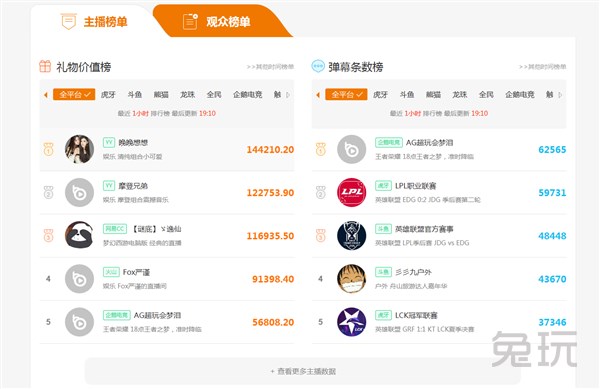Screen dimensions: 600x389
Task: Click the left arrow in 弹幕条数榜 platform bar
Action: (x=318, y=94)
